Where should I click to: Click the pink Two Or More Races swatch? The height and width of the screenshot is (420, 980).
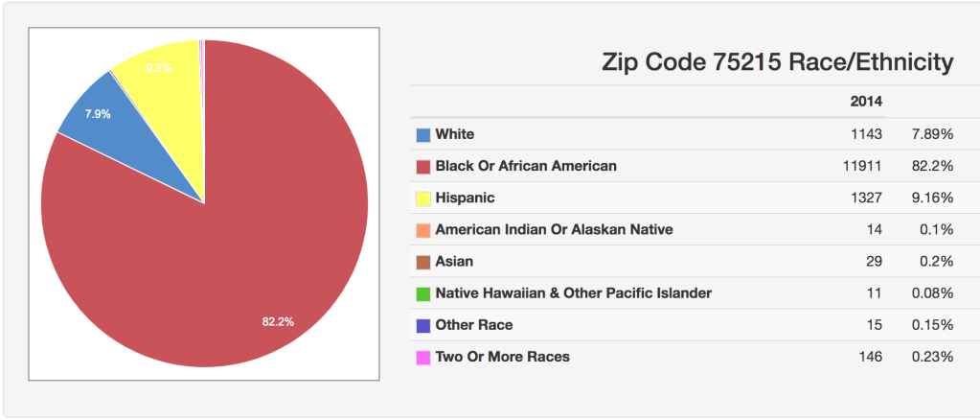423,358
